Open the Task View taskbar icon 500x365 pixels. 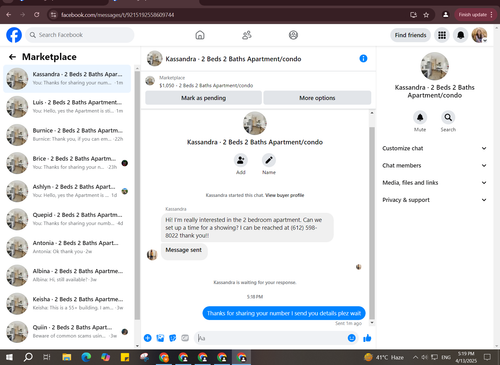47,357
